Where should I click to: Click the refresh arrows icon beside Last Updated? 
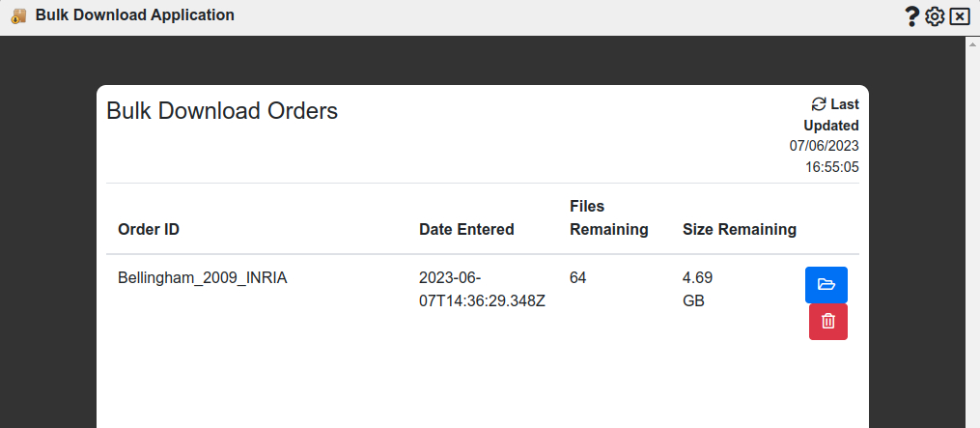[x=819, y=104]
